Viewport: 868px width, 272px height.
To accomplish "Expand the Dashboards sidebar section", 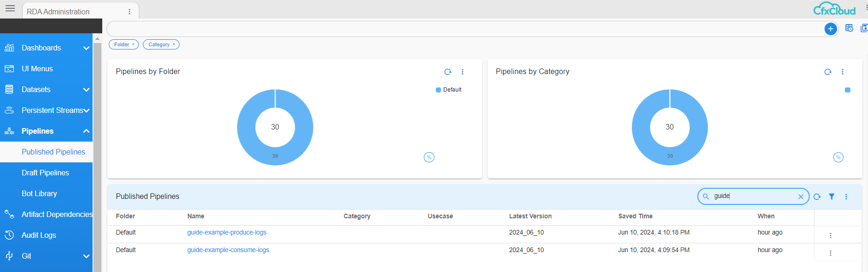I will point(86,48).
